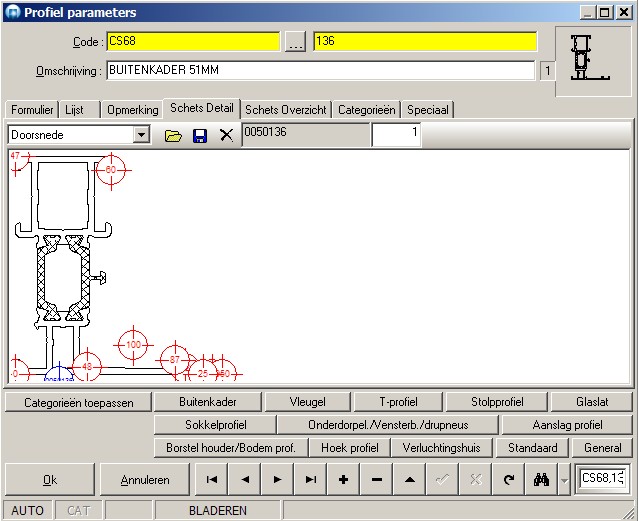Choose the Stolpprofiel category

coord(497,402)
